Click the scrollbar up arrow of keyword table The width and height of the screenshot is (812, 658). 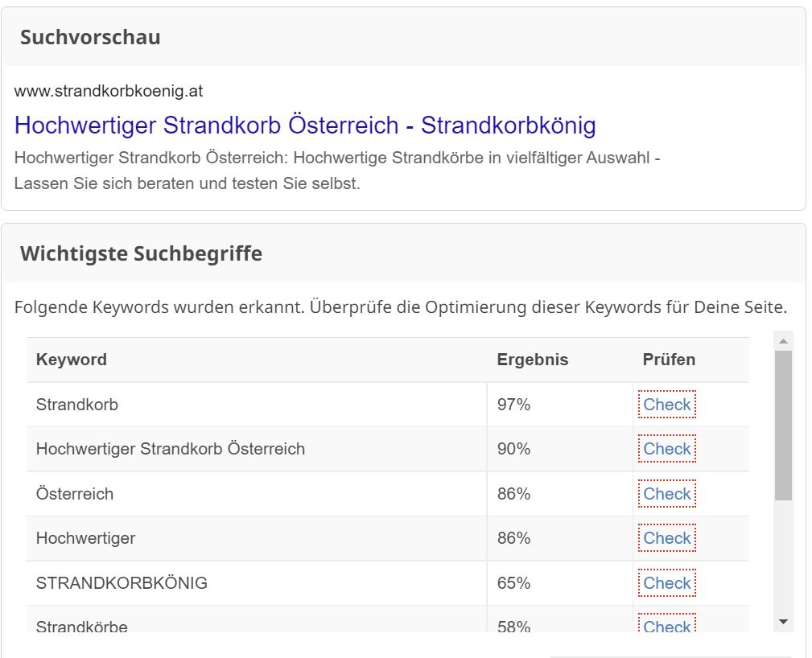pyautogui.click(x=783, y=340)
